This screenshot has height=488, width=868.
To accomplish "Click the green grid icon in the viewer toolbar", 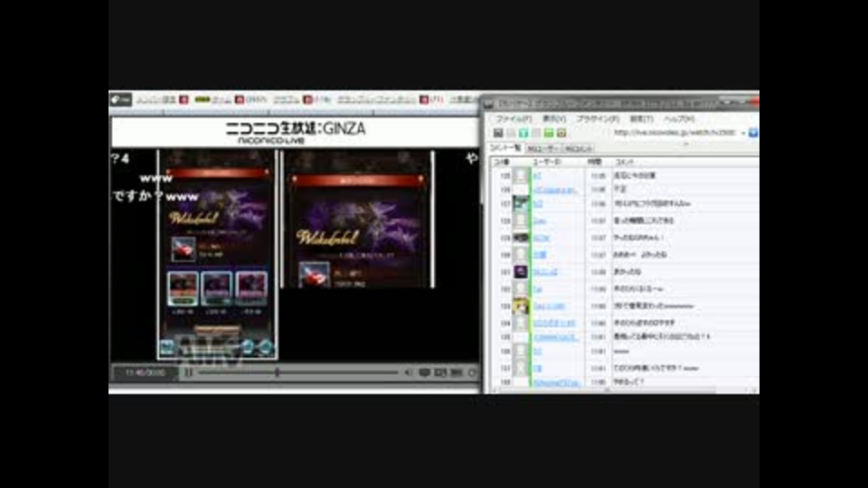I will coord(549,133).
